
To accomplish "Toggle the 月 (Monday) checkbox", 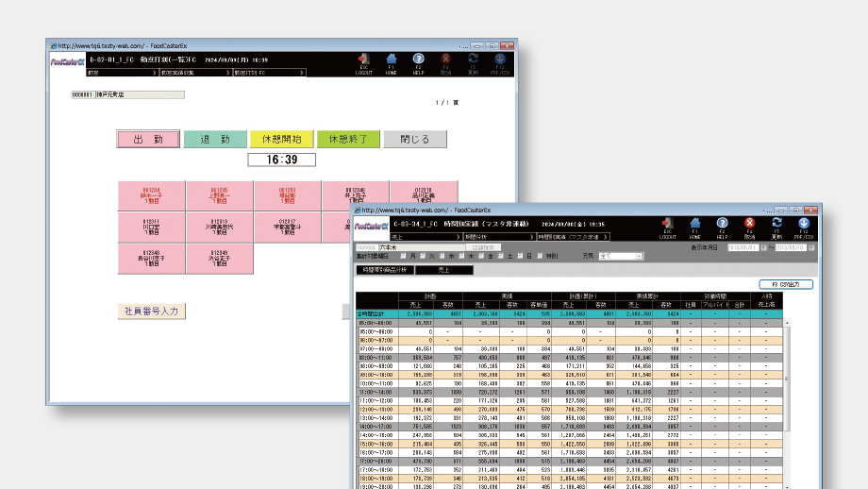I will click(x=405, y=256).
